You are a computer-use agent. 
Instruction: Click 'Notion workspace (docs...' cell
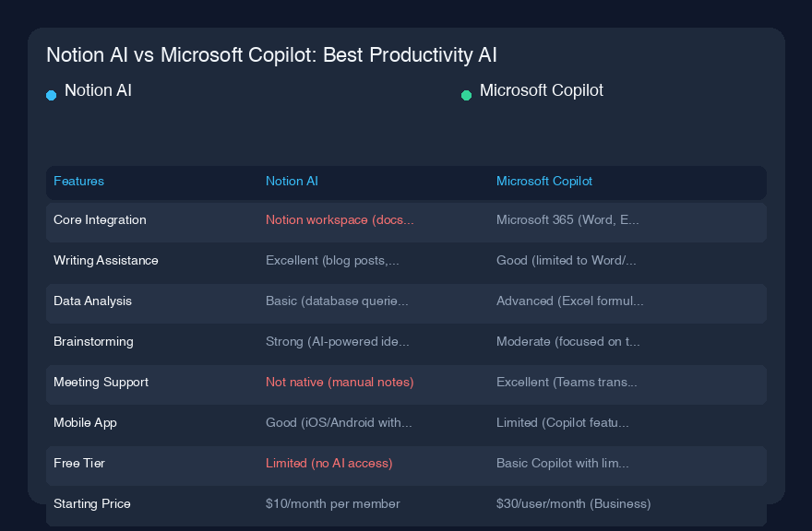pos(340,220)
